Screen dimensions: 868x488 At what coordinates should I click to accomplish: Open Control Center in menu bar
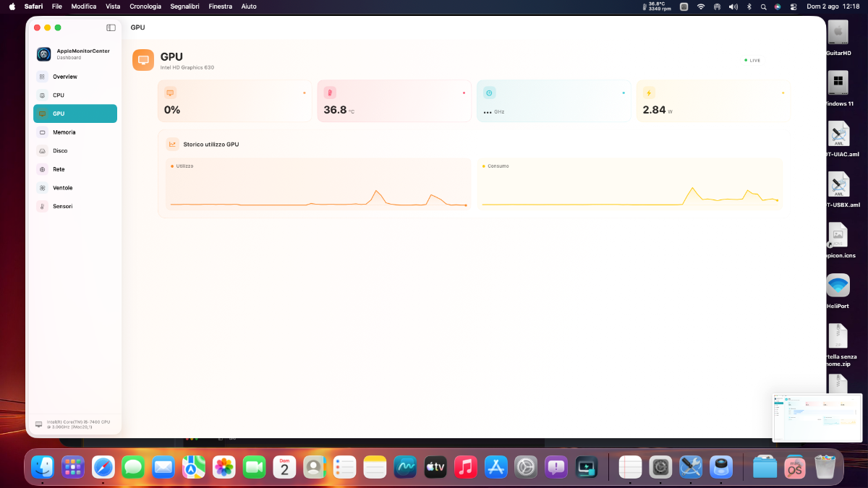(793, 7)
